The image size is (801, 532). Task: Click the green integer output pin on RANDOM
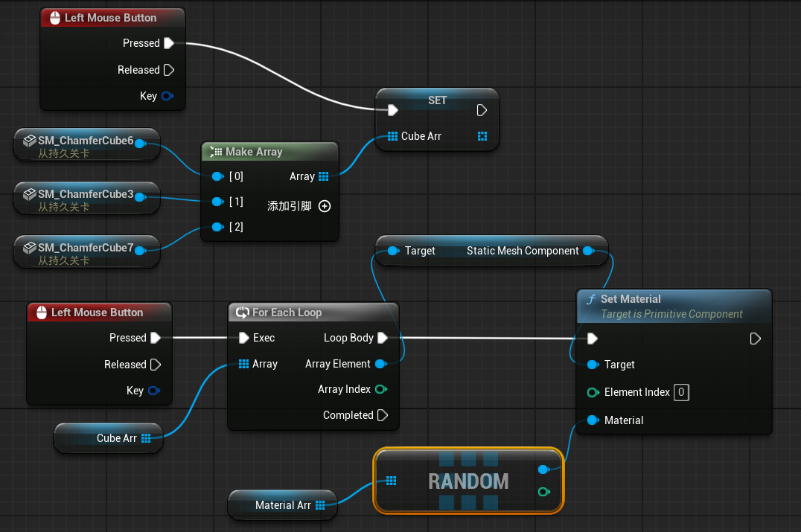(x=543, y=492)
